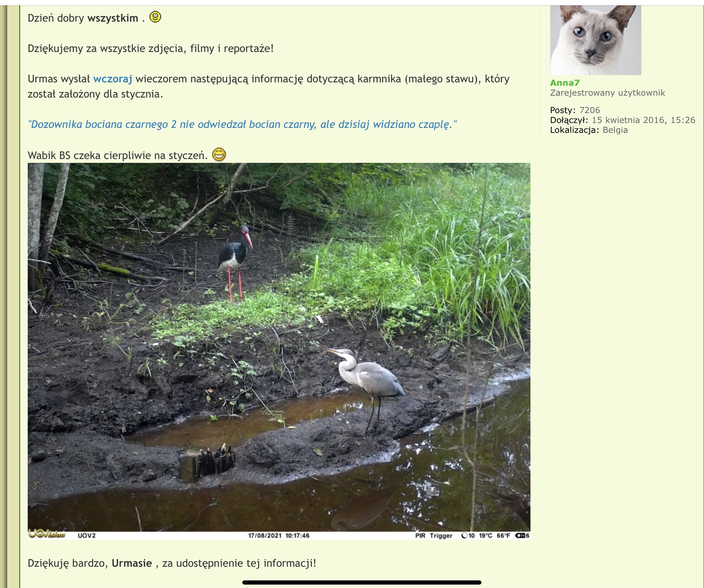704x588 pixels.
Task: Click the battery indicator on photo footer
Action: click(522, 536)
